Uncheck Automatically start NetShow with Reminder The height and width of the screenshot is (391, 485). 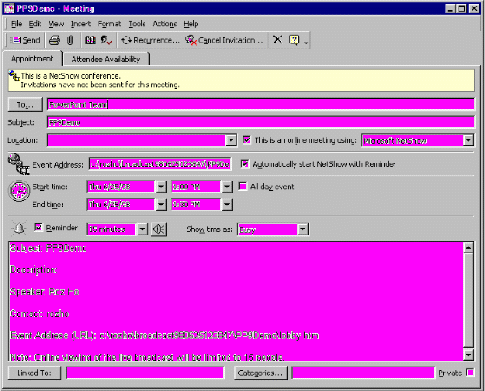point(245,164)
